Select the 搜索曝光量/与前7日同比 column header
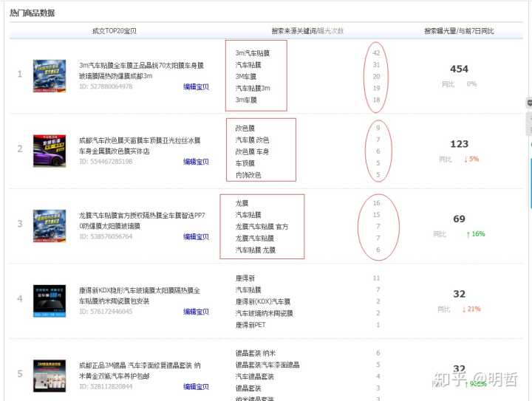532x401 pixels. [x=459, y=31]
